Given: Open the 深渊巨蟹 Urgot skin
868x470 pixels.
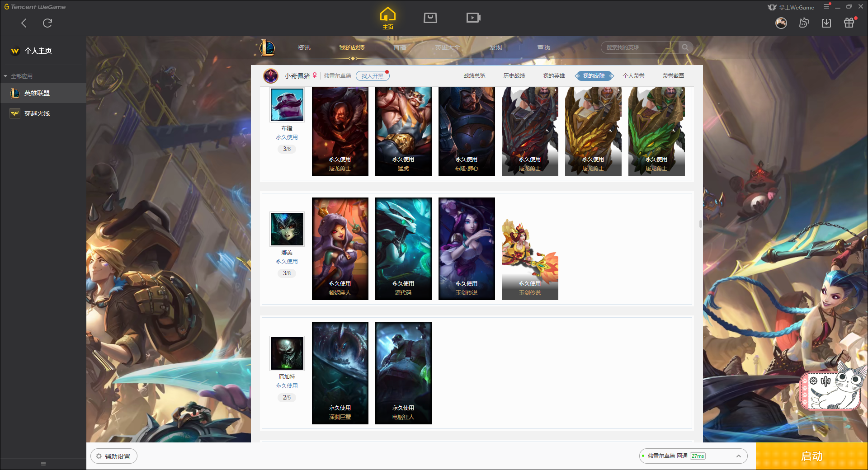Looking at the screenshot, I should click(x=340, y=373).
